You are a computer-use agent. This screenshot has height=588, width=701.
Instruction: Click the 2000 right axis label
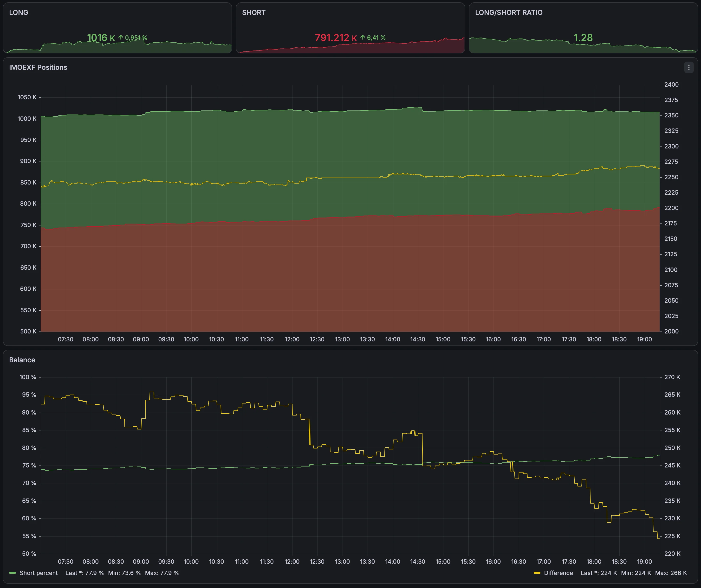tap(671, 331)
